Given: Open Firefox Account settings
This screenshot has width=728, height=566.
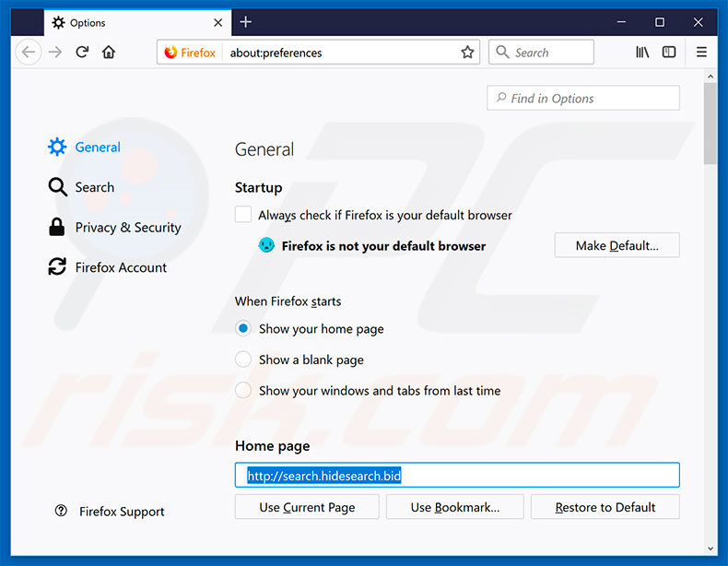Looking at the screenshot, I should (107, 267).
